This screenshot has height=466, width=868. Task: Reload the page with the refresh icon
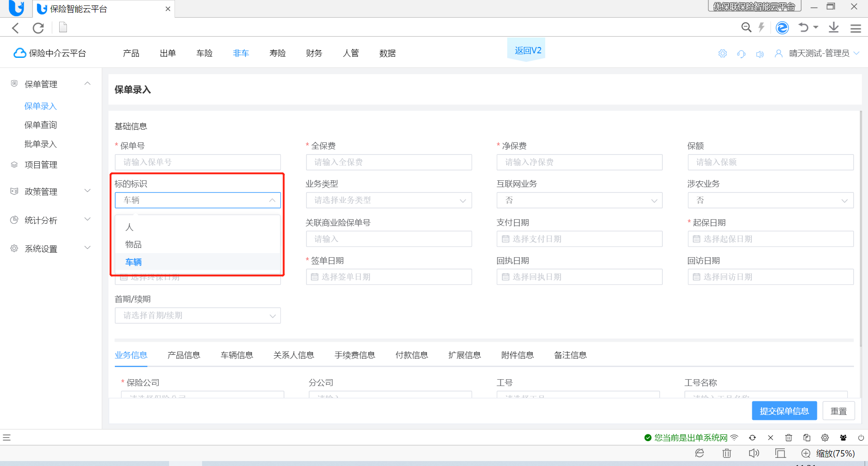pyautogui.click(x=38, y=28)
